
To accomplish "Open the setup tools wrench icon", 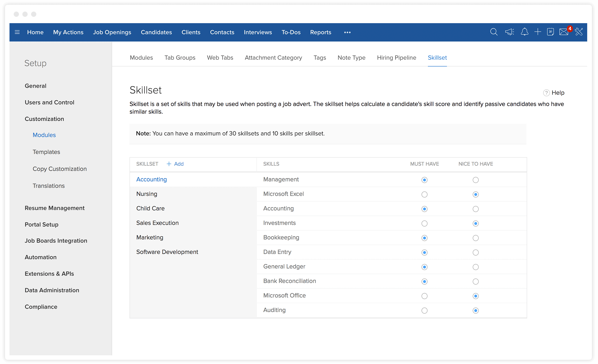I will click(579, 32).
